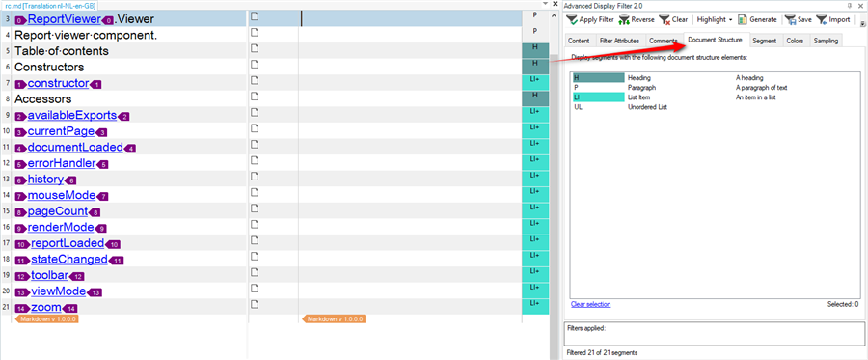Image resolution: width=868 pixels, height=360 pixels.
Task: Click the Generate button
Action: point(757,19)
